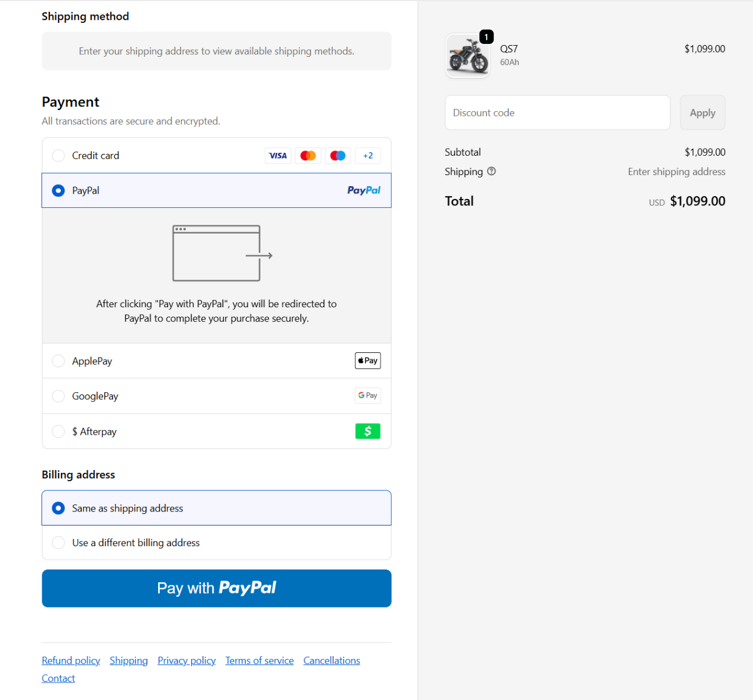Choose GooglePay as payment method
Image resolution: width=753 pixels, height=700 pixels.
coord(59,396)
